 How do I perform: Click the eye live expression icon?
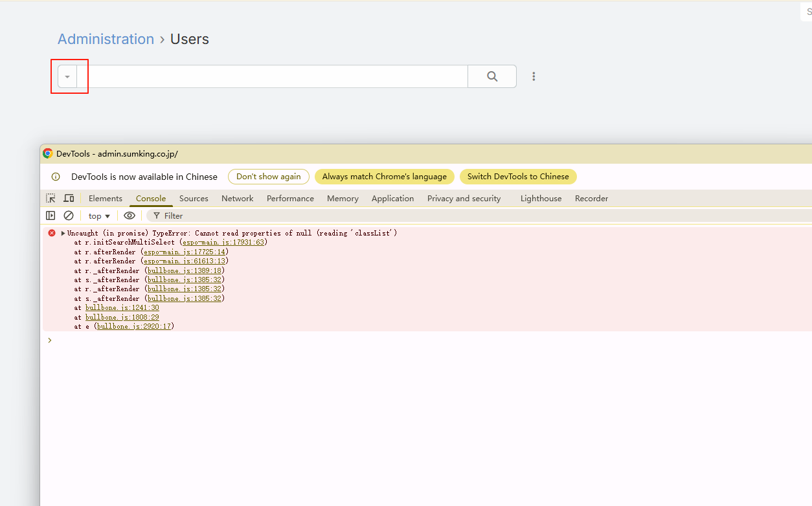[x=130, y=215]
